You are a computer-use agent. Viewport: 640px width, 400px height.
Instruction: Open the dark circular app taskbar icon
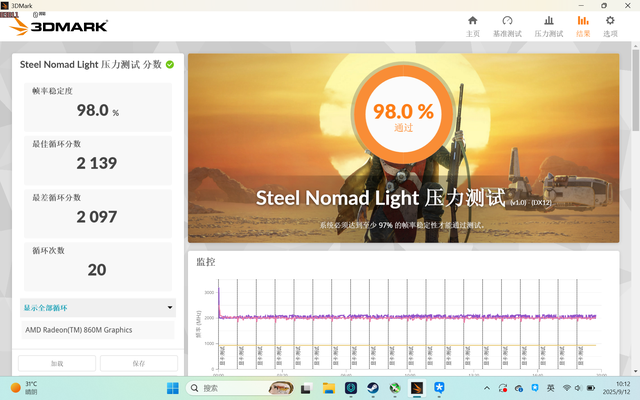[351, 388]
